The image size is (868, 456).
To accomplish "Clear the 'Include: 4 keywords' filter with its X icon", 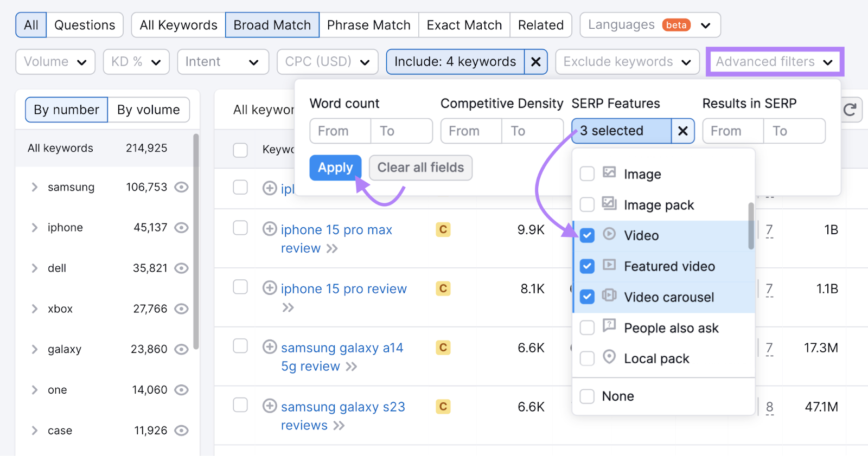I will [x=536, y=61].
